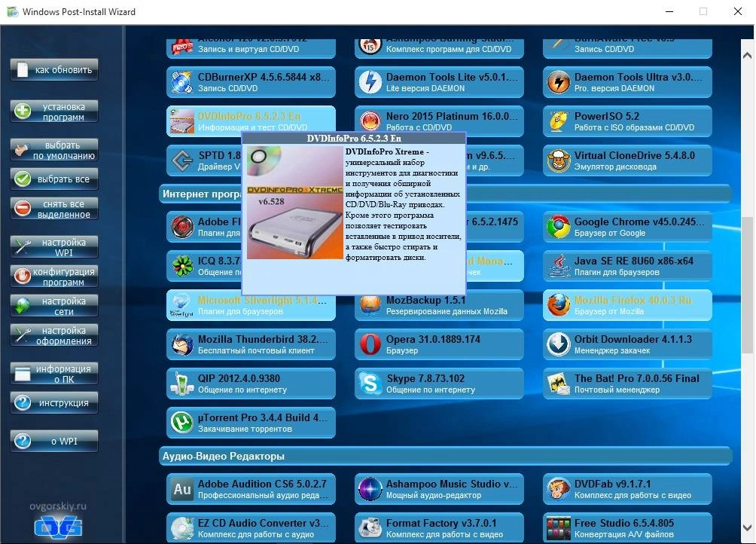
Task: Click the DVDInfoPro Xtreme preview image
Action: point(294,203)
